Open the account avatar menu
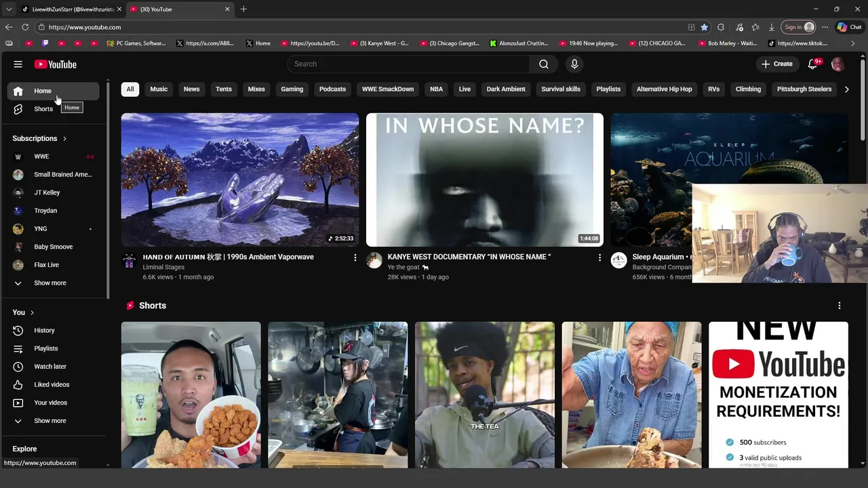Screen dimensions: 868x488 (x=837, y=64)
